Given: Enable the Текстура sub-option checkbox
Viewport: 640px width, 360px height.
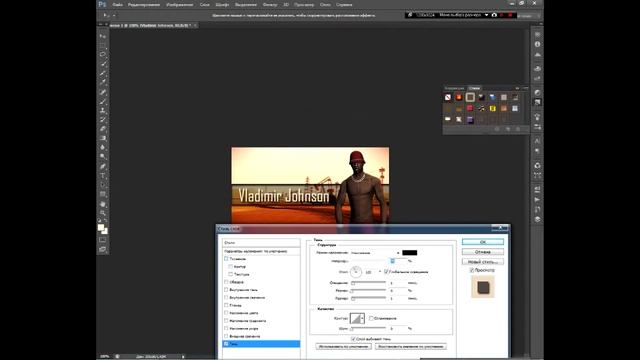Looking at the screenshot, I should point(231,274).
